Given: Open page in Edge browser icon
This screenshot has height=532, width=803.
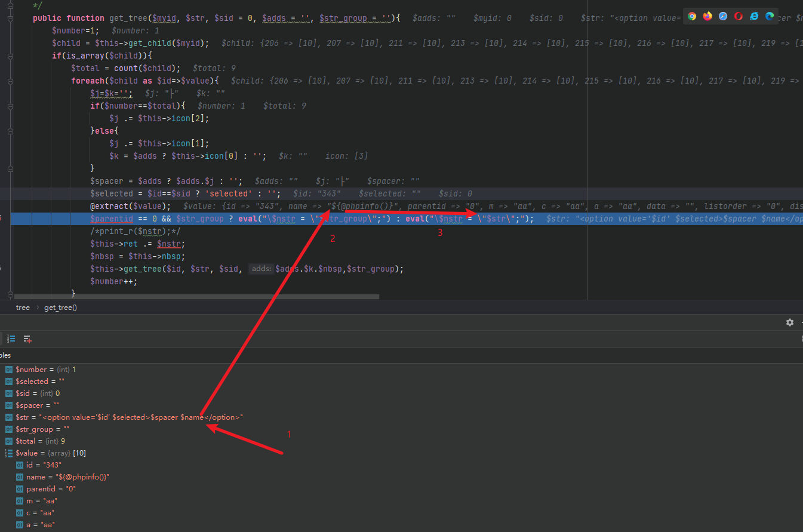Looking at the screenshot, I should click(770, 16).
